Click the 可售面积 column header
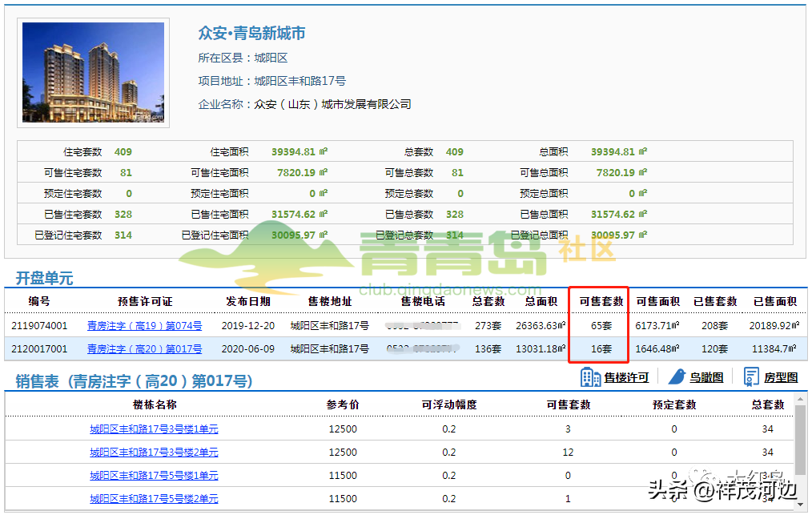 pyautogui.click(x=657, y=301)
